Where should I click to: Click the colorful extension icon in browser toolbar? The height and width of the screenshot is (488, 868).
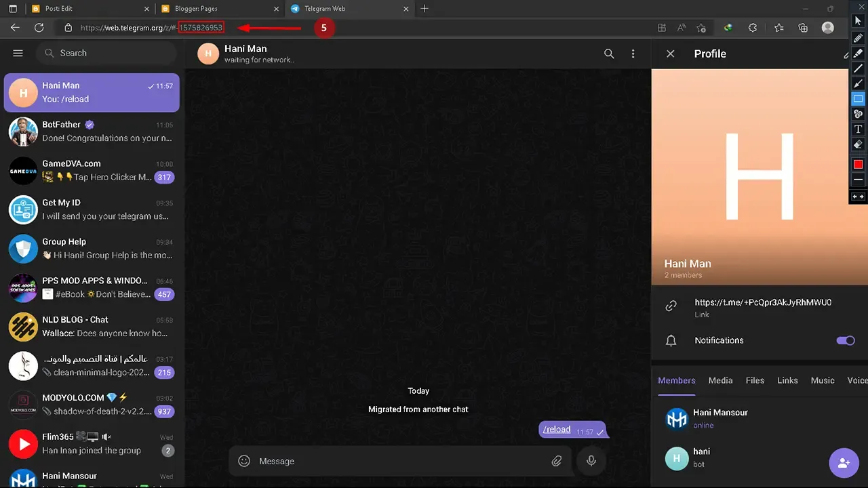[x=728, y=28]
